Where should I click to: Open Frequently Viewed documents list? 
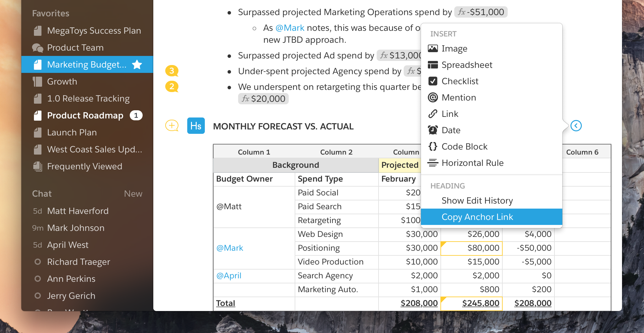pyautogui.click(x=84, y=166)
